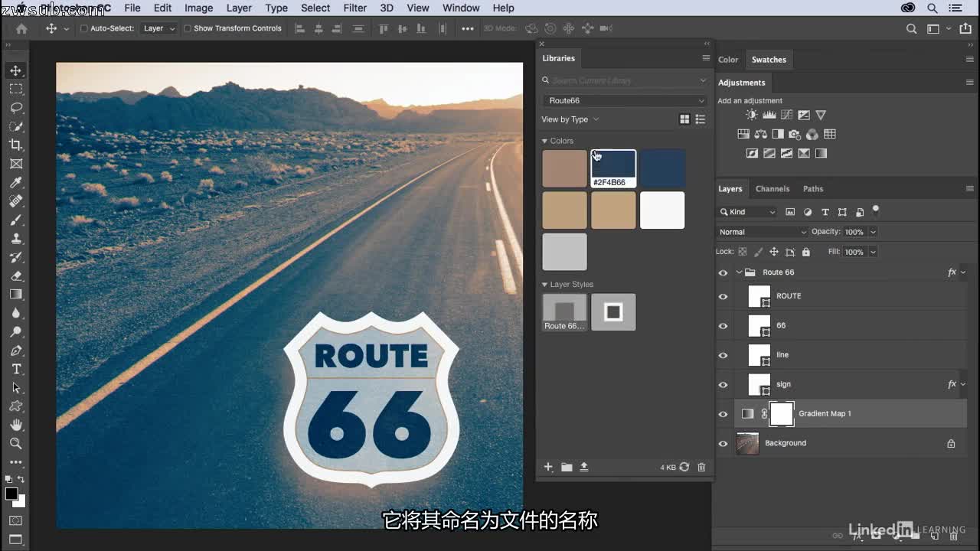Select the Zoom tool
This screenshot has width=980, height=551.
click(16, 443)
